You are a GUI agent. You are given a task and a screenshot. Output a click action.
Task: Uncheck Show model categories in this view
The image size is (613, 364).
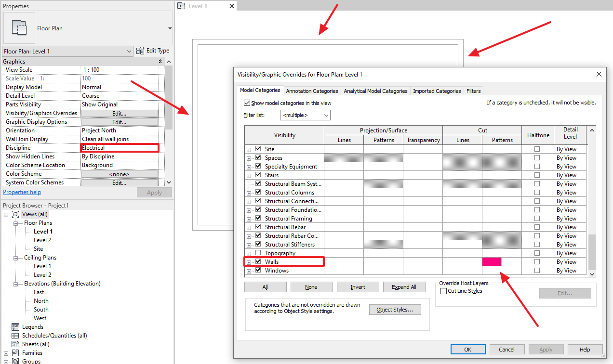[247, 103]
